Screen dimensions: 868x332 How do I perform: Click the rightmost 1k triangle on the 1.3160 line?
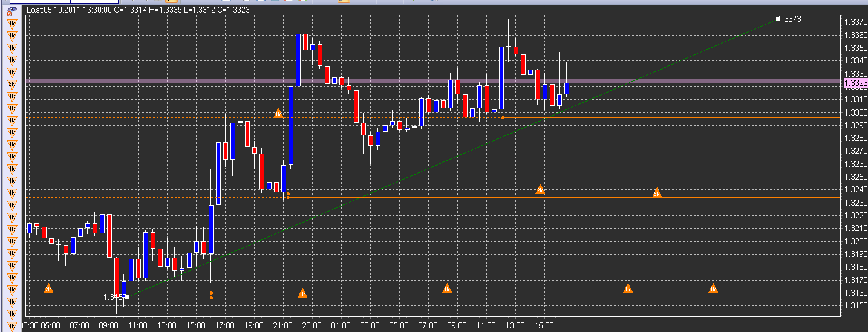click(713, 288)
